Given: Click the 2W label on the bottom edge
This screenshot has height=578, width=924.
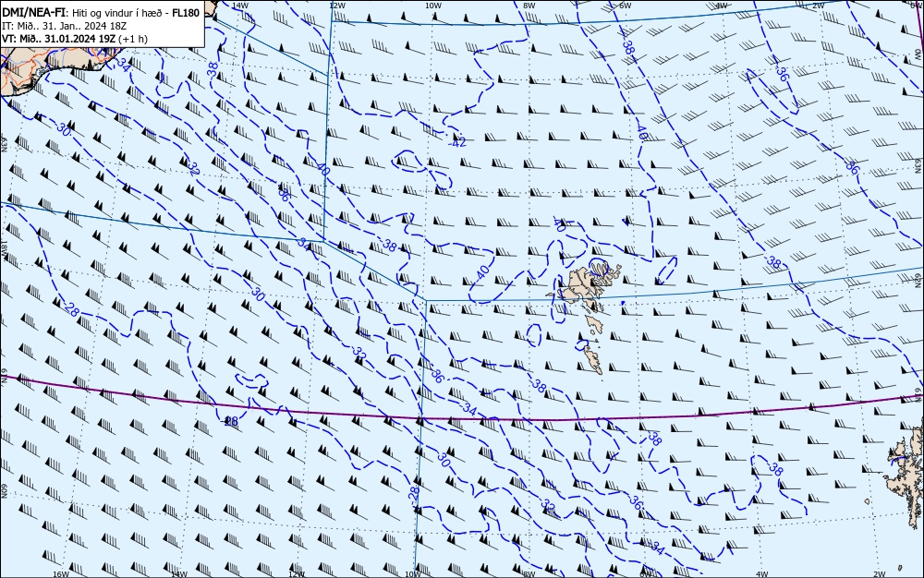Looking at the screenshot, I should point(880,574).
